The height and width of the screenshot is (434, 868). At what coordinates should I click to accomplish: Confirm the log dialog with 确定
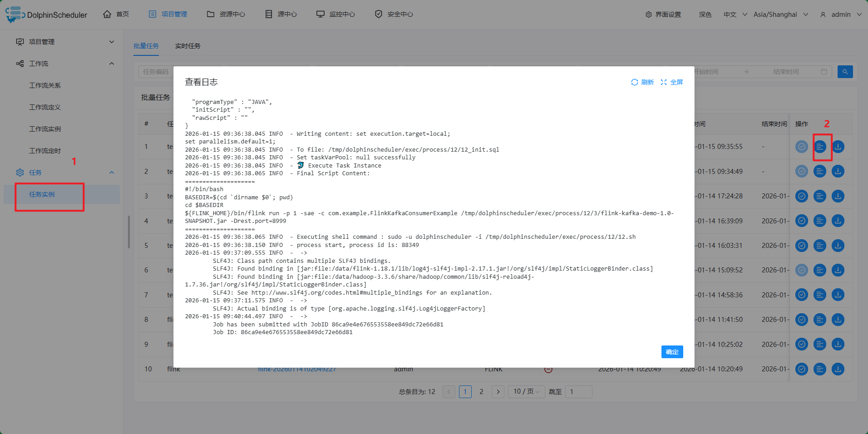672,352
